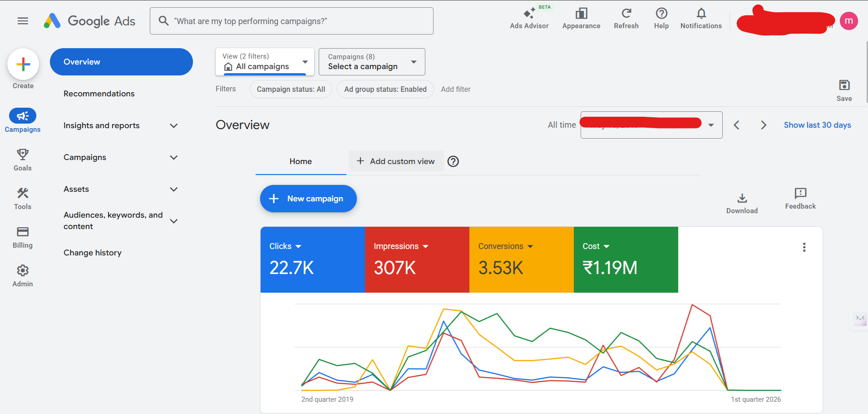Open Select a campaign dropdown
This screenshot has height=414, width=868.
tap(372, 62)
